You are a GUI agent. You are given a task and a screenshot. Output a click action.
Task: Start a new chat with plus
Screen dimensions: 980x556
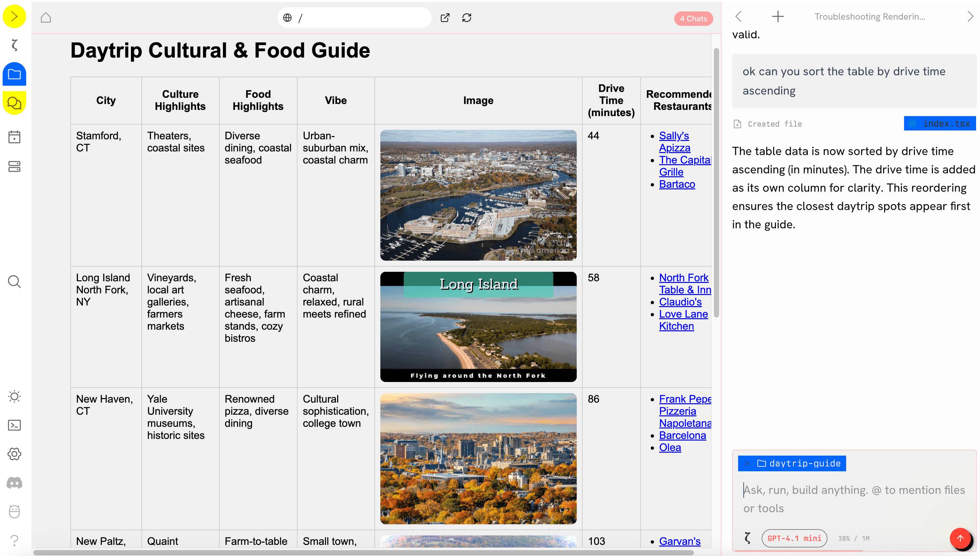[x=777, y=16]
